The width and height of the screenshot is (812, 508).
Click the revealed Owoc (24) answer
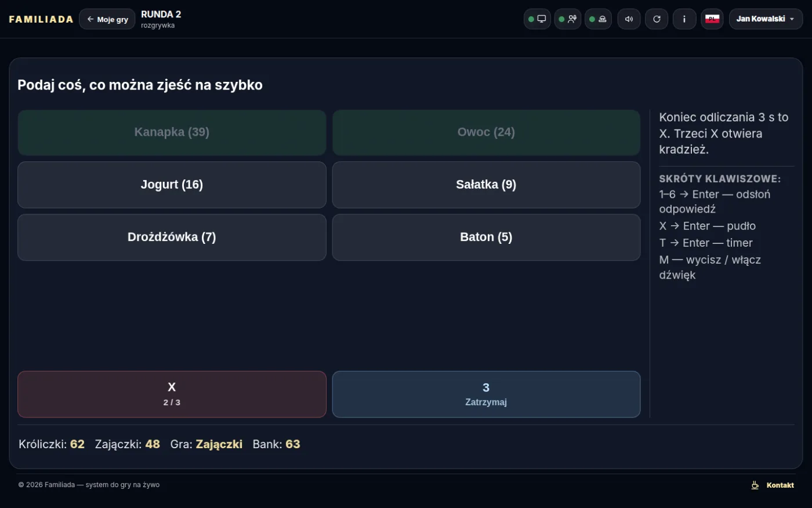pyautogui.click(x=486, y=132)
